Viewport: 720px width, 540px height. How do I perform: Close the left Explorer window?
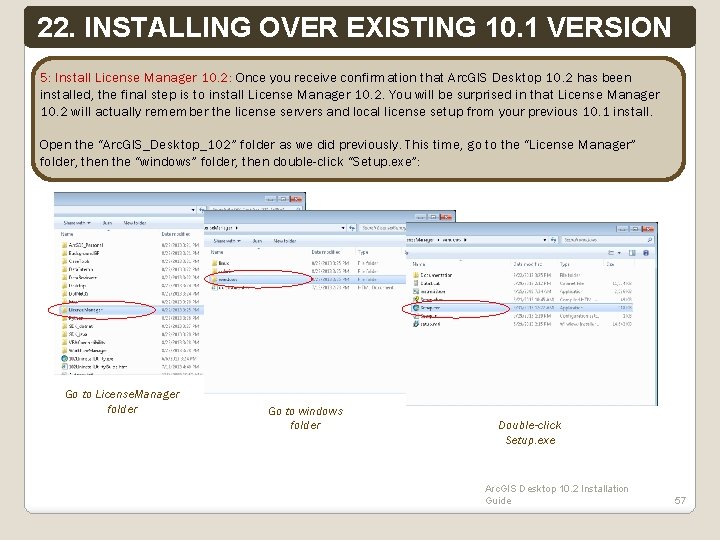tap(296, 199)
